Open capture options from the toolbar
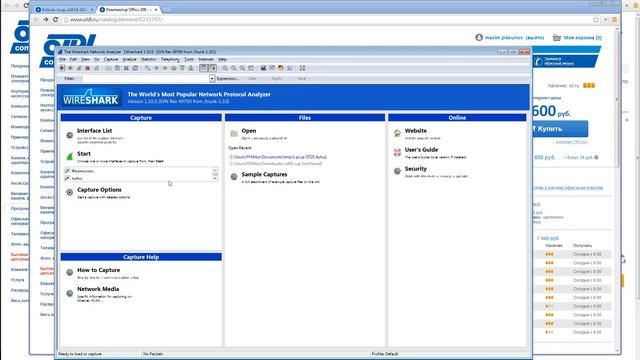 coord(70,68)
